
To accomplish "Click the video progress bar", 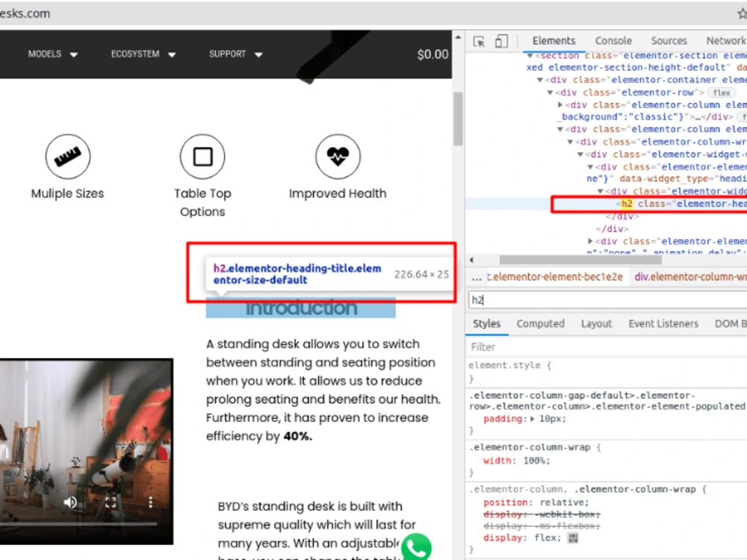I will (x=79, y=524).
